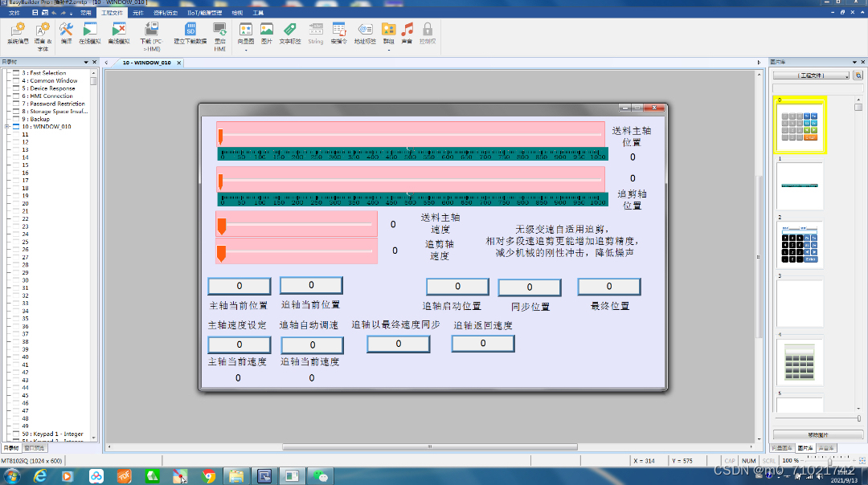The image size is (868, 485).
Task: Switch to the Picture library tab at panel bottom
Action: click(x=805, y=448)
